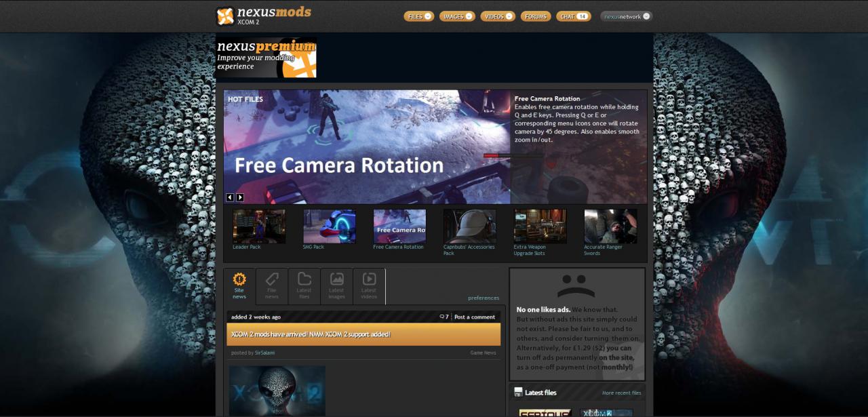Open Accurate Ranger Swords thumbnail
The image size is (868, 417).
click(x=610, y=226)
